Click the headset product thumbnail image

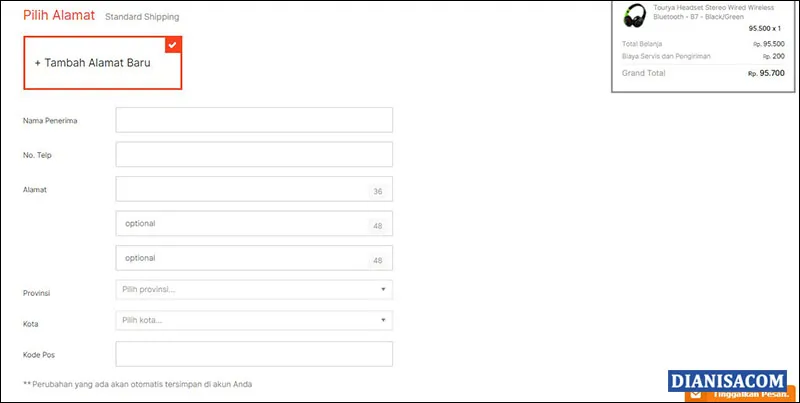point(634,16)
